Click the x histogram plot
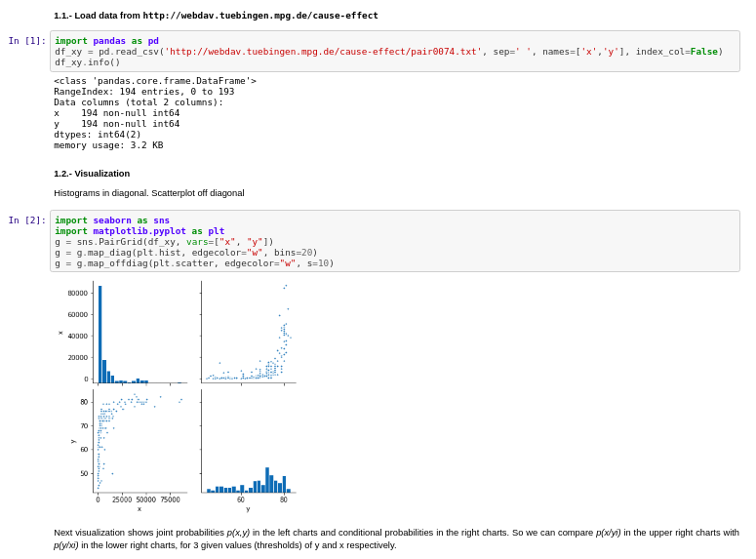The height and width of the screenshot is (559, 756). (140, 333)
